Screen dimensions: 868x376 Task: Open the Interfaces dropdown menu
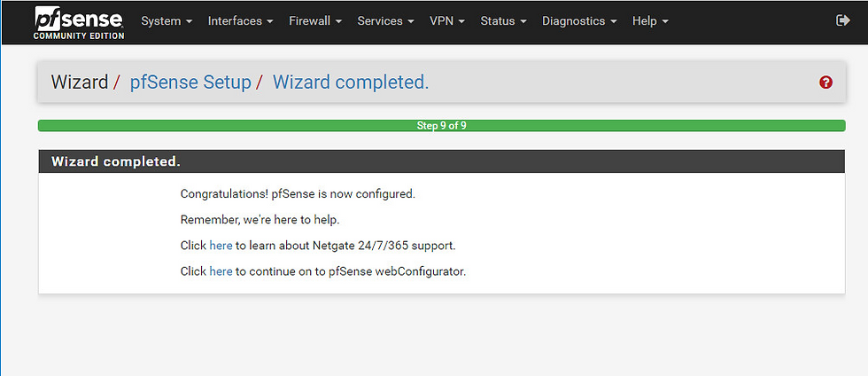241,21
